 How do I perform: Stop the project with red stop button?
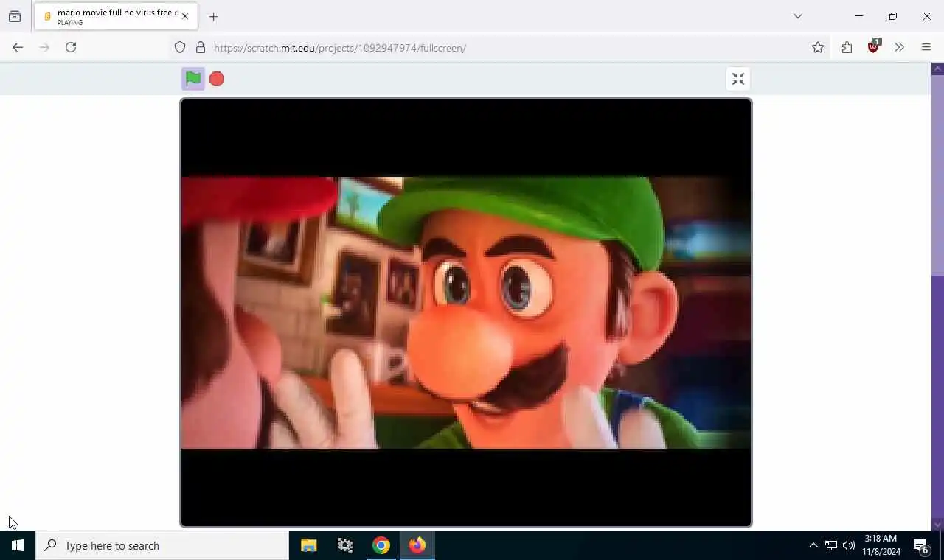pyautogui.click(x=217, y=79)
